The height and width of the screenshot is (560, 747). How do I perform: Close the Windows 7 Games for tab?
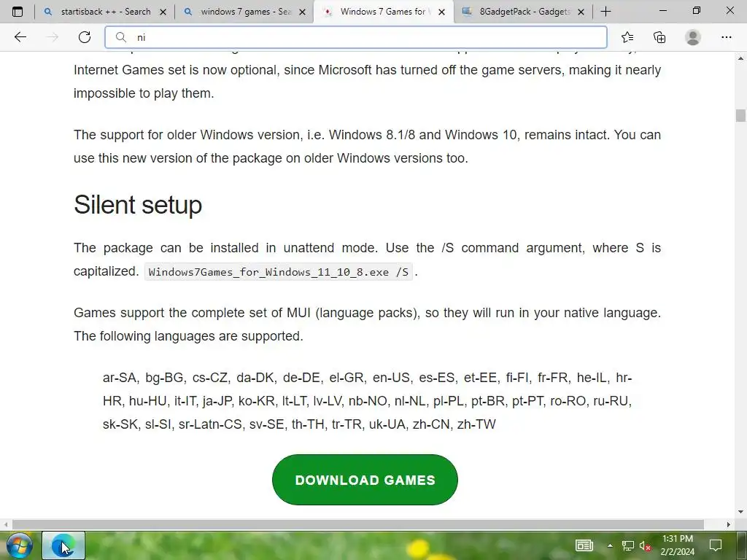pyautogui.click(x=441, y=12)
